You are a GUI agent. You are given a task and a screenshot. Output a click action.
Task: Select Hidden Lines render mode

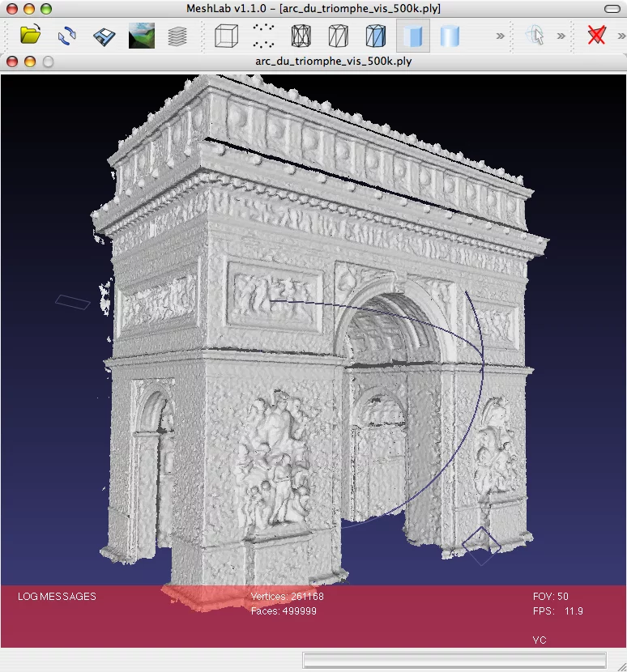(x=338, y=36)
